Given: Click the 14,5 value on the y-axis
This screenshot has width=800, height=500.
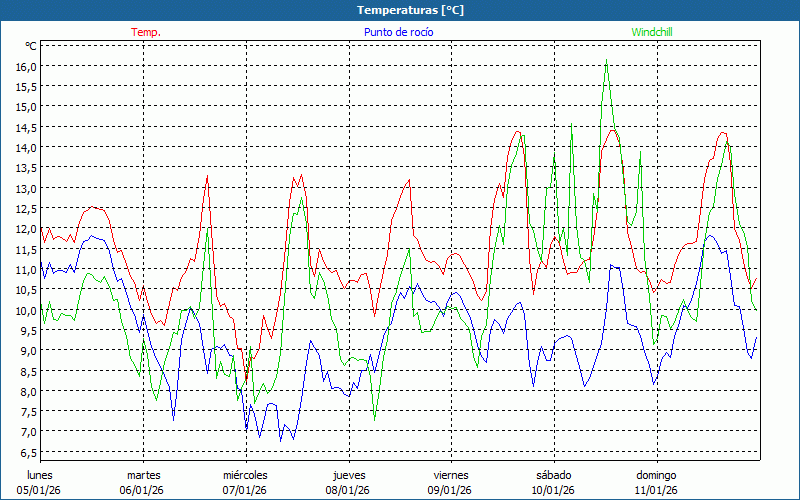Looking at the screenshot, I should (26, 127).
